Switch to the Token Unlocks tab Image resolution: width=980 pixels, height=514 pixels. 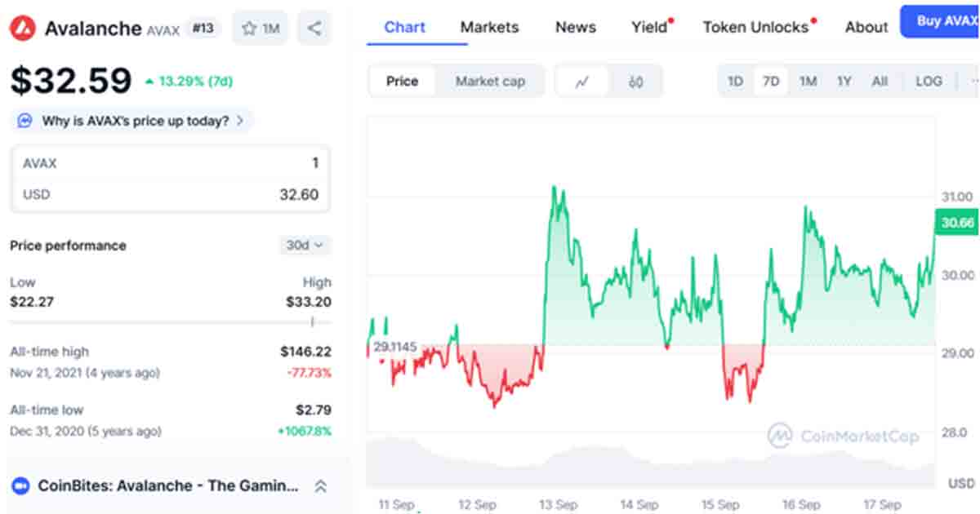755,27
